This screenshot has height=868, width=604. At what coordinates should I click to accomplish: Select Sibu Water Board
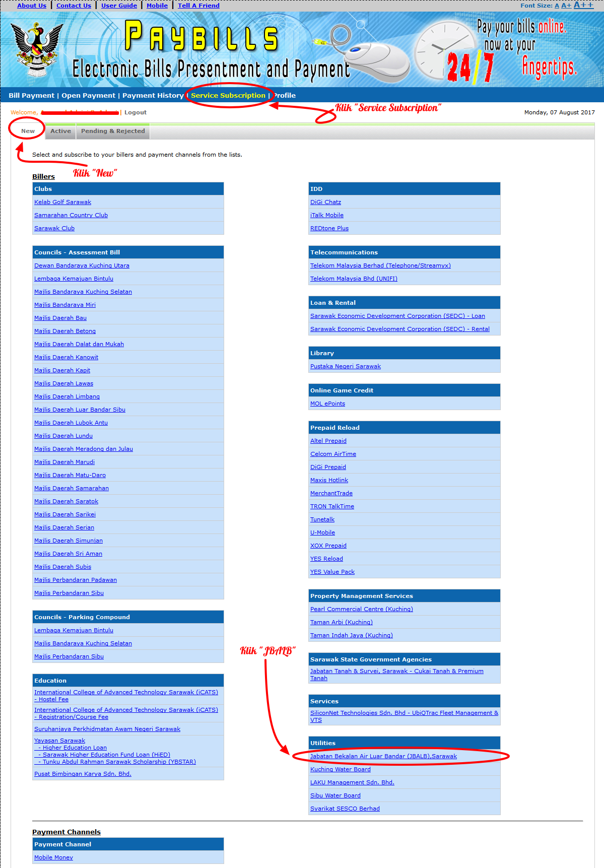[335, 795]
